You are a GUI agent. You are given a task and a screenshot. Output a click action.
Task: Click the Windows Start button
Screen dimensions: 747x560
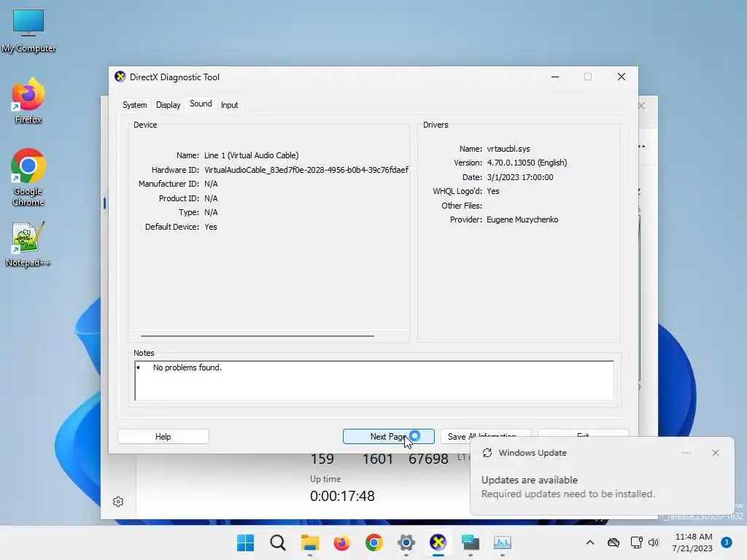pyautogui.click(x=245, y=542)
